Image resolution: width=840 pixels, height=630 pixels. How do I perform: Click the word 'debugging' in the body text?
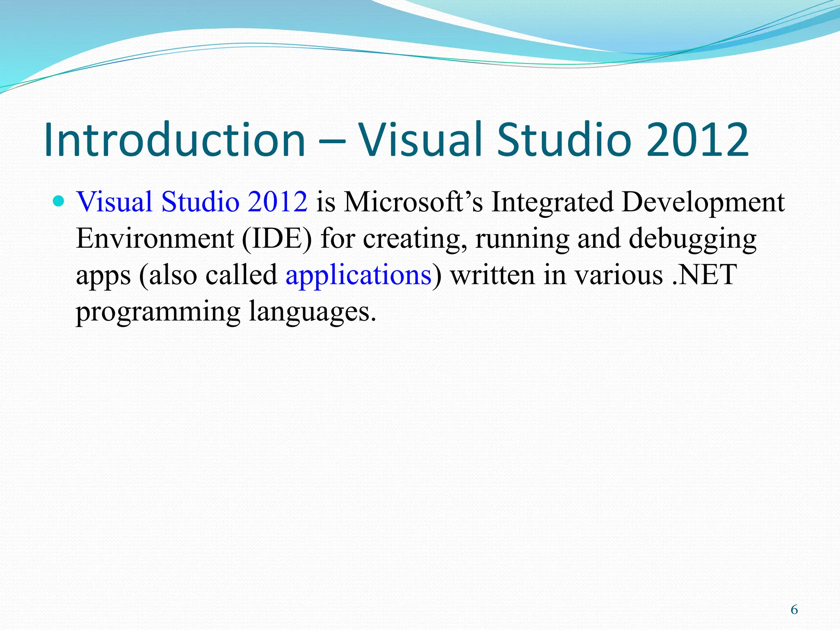[x=692, y=238]
